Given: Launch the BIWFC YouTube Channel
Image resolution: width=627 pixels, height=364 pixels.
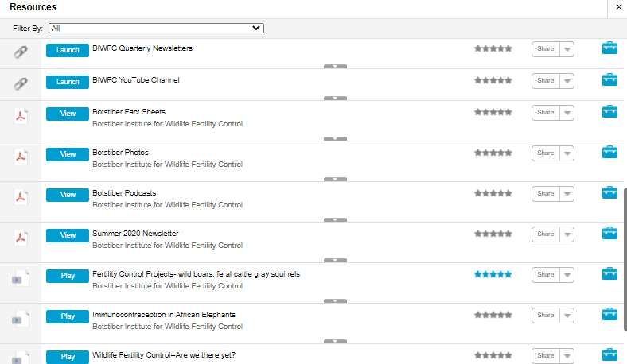Looking at the screenshot, I should click(x=68, y=82).
